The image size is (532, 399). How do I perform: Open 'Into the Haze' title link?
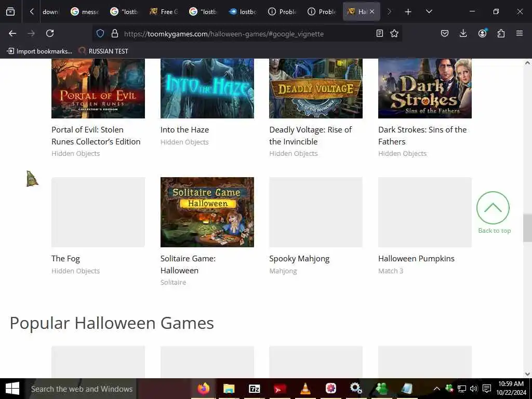click(184, 129)
